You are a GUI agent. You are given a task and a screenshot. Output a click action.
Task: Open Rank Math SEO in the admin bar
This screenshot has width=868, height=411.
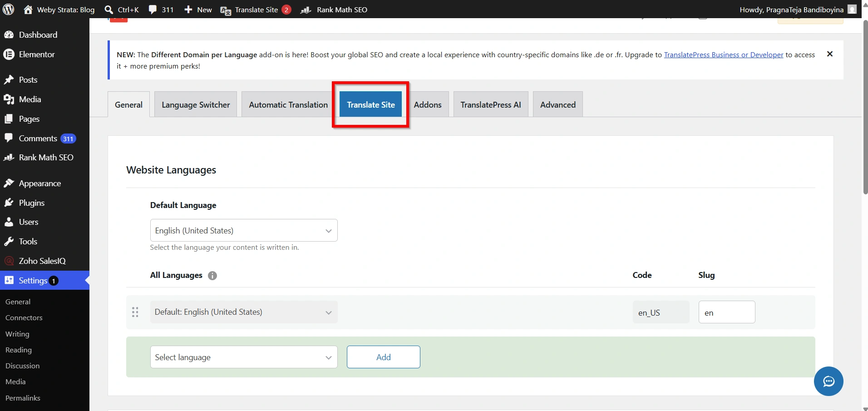pyautogui.click(x=334, y=10)
